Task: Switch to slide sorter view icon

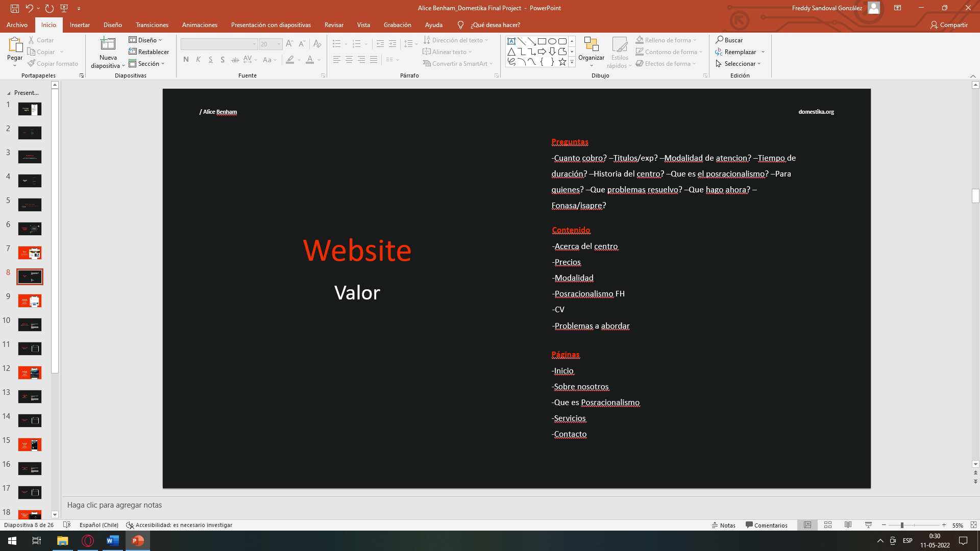Action: [x=828, y=525]
